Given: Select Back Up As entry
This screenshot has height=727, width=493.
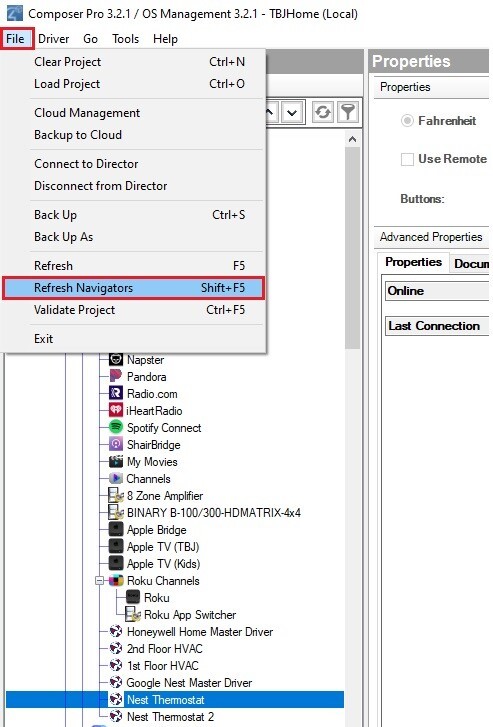Looking at the screenshot, I should (134, 237).
